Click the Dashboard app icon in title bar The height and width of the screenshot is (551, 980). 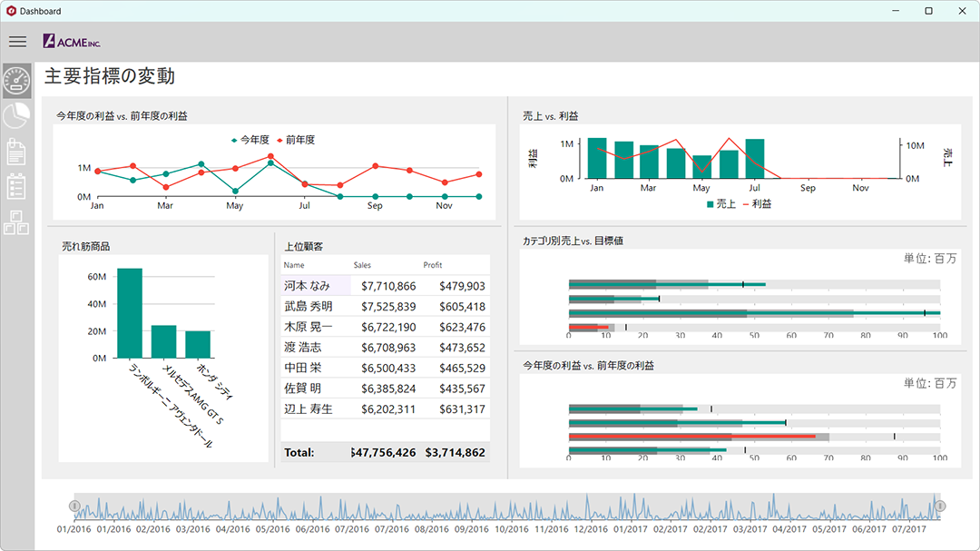[x=11, y=11]
